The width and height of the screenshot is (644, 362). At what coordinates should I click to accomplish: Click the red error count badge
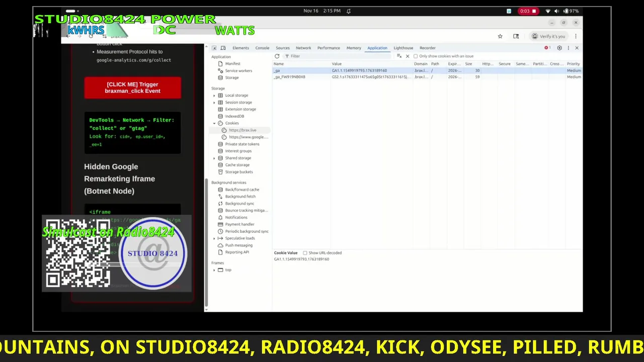pos(547,48)
